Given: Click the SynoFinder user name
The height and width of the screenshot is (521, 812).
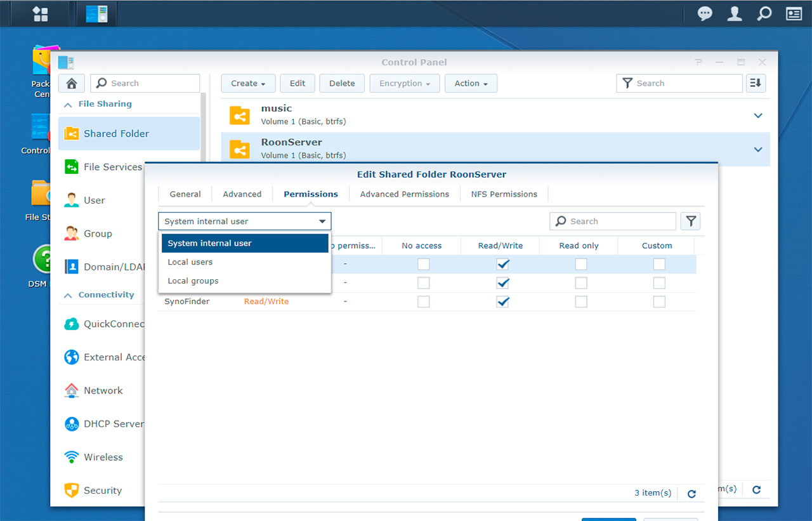Looking at the screenshot, I should pos(187,301).
